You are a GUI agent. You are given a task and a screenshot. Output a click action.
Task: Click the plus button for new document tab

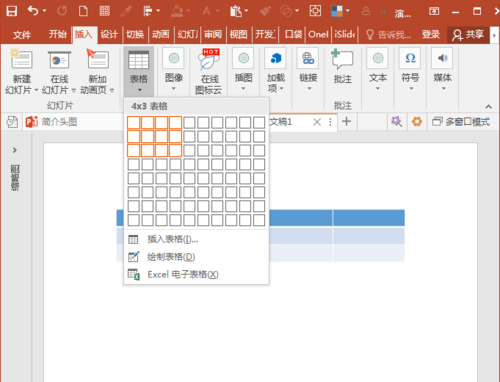coord(347,121)
